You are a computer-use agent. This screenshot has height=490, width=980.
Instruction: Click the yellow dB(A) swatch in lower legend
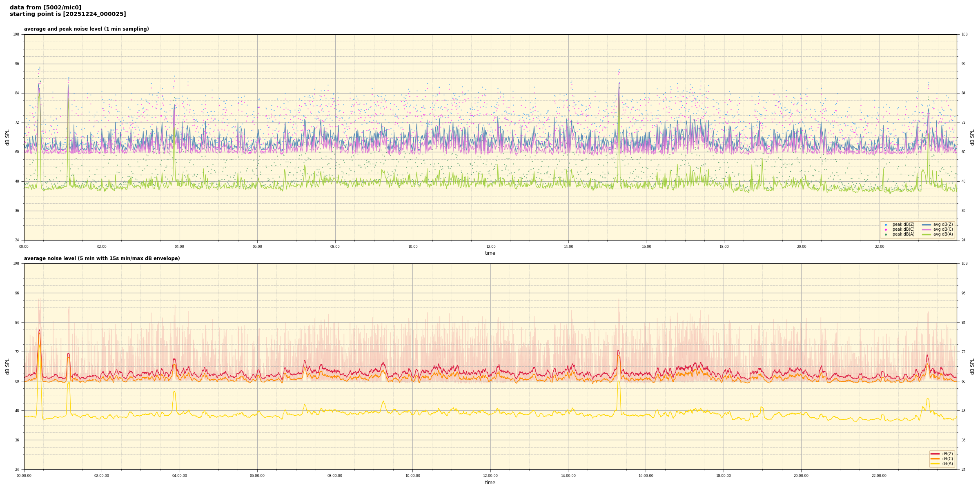[x=935, y=463]
